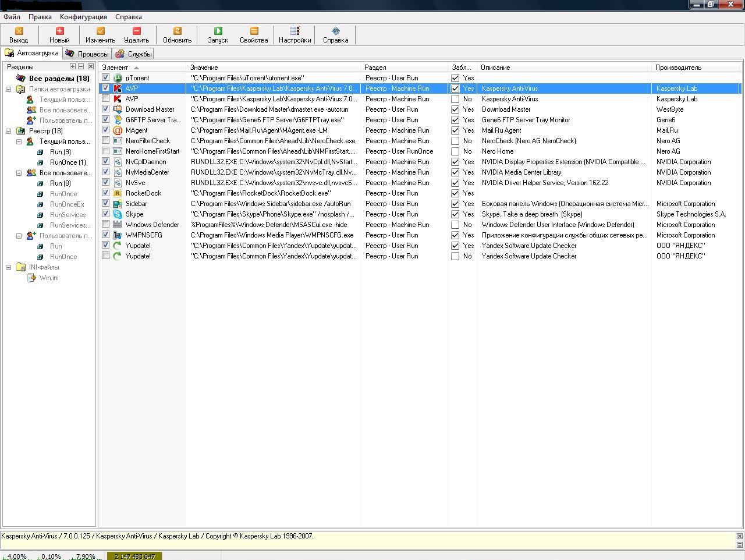Sort by the Значение column header
This screenshot has height=560, width=745.
click(274, 68)
